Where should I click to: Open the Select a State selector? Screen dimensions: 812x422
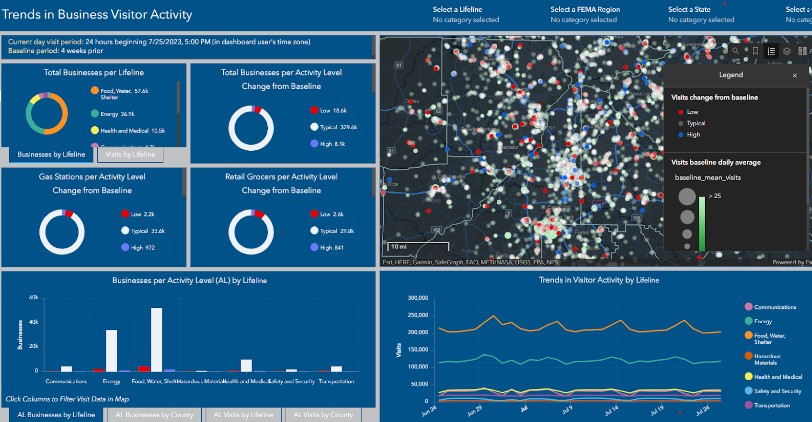[701, 14]
